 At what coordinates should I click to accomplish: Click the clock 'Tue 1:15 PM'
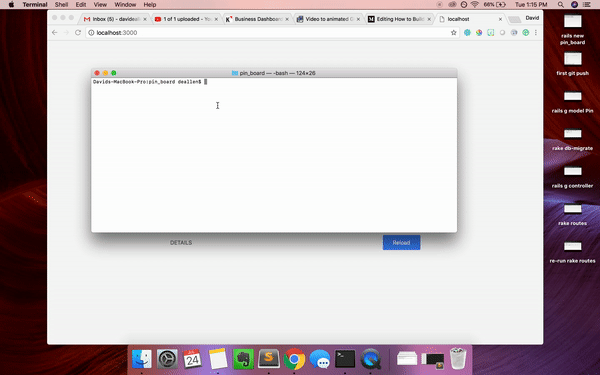point(531,5)
